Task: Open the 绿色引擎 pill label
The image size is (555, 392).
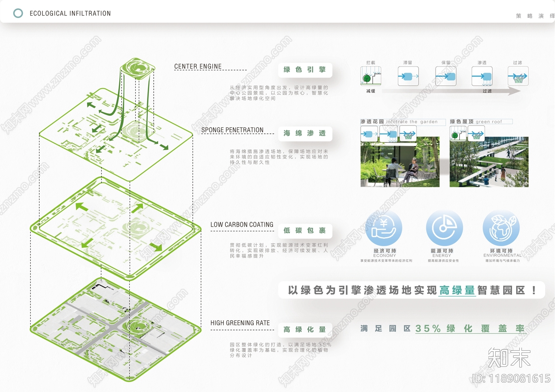Action: point(305,70)
